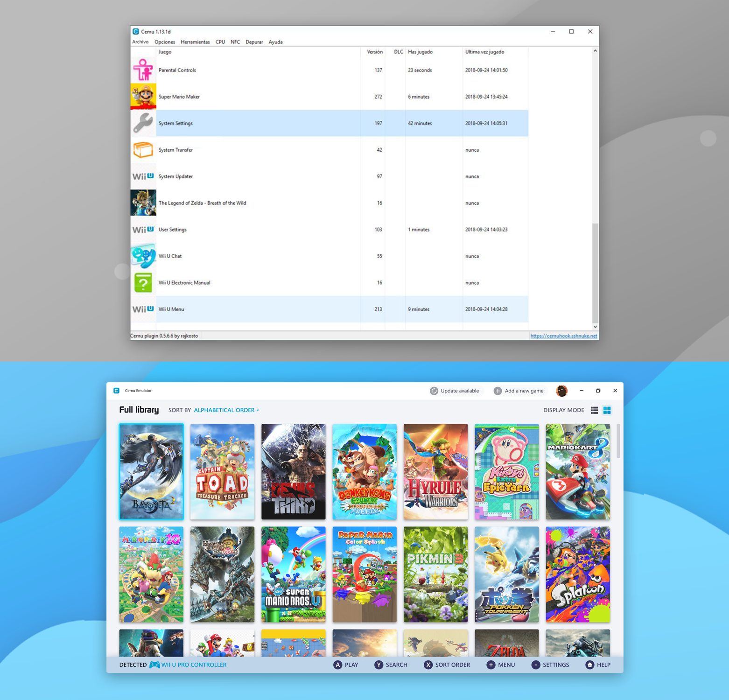Switch to grid display mode

point(607,410)
